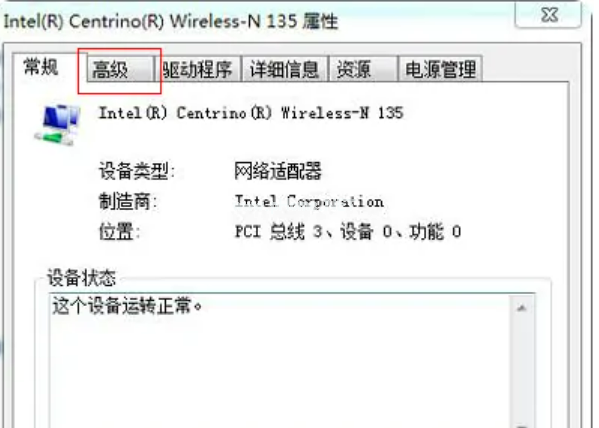Click the device status scroll up arrow
This screenshot has width=599, height=428.
click(522, 308)
